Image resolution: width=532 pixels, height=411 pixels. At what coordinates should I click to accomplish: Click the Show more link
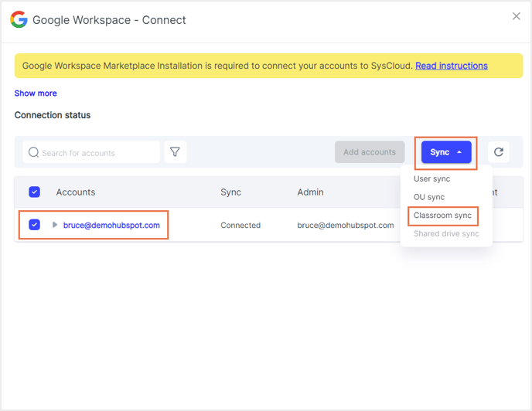point(36,93)
